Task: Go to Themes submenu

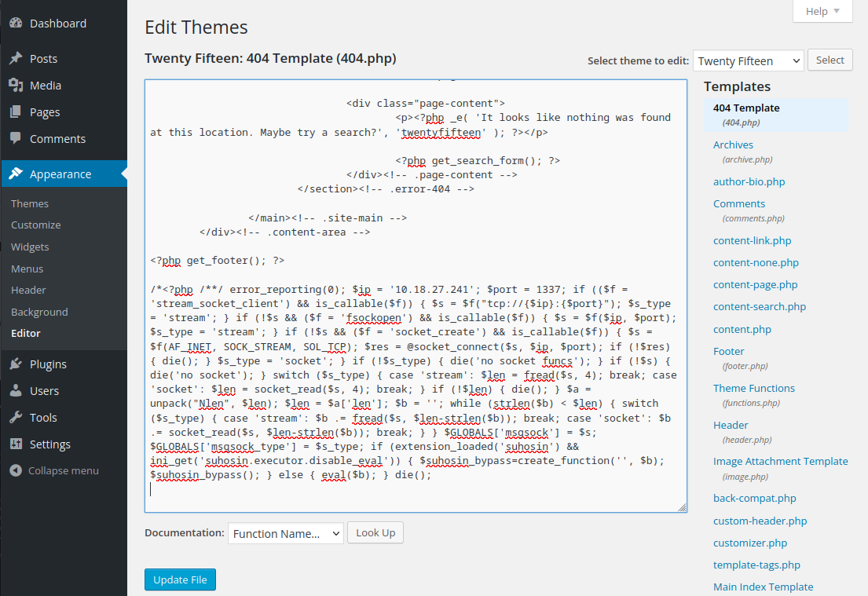Action: point(30,203)
